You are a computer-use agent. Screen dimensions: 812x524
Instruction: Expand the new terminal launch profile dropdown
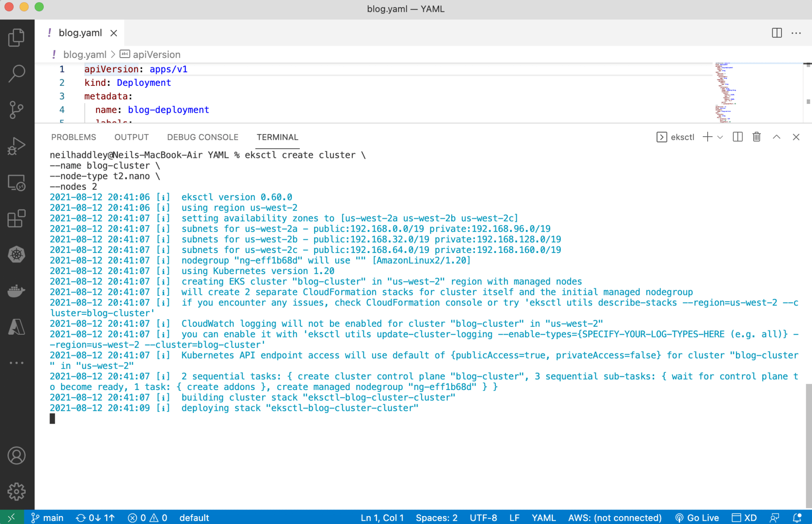pyautogui.click(x=720, y=137)
